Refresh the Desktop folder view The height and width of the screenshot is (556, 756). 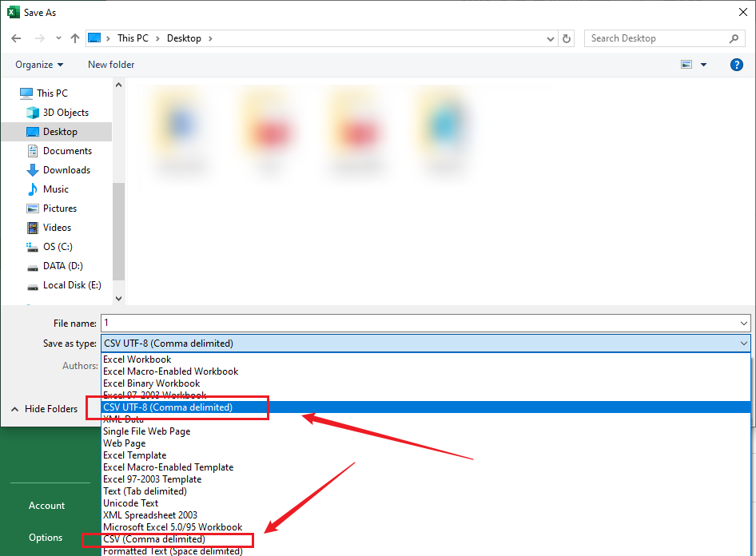567,38
